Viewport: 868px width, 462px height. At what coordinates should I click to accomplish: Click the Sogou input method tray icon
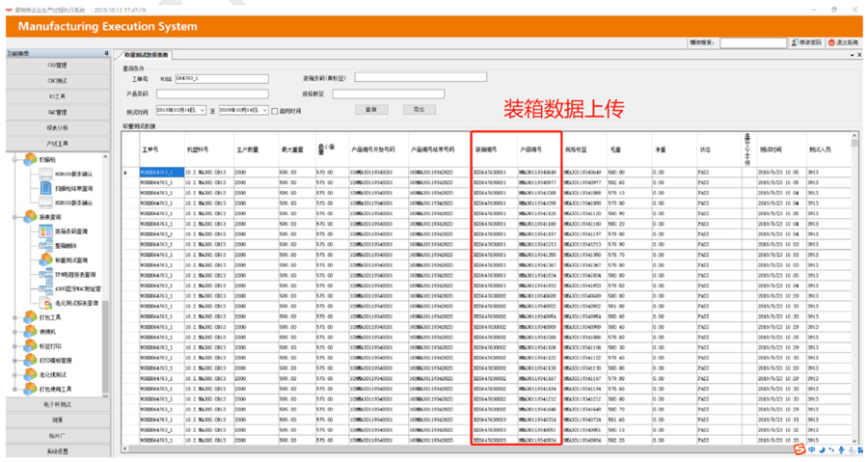800,449
